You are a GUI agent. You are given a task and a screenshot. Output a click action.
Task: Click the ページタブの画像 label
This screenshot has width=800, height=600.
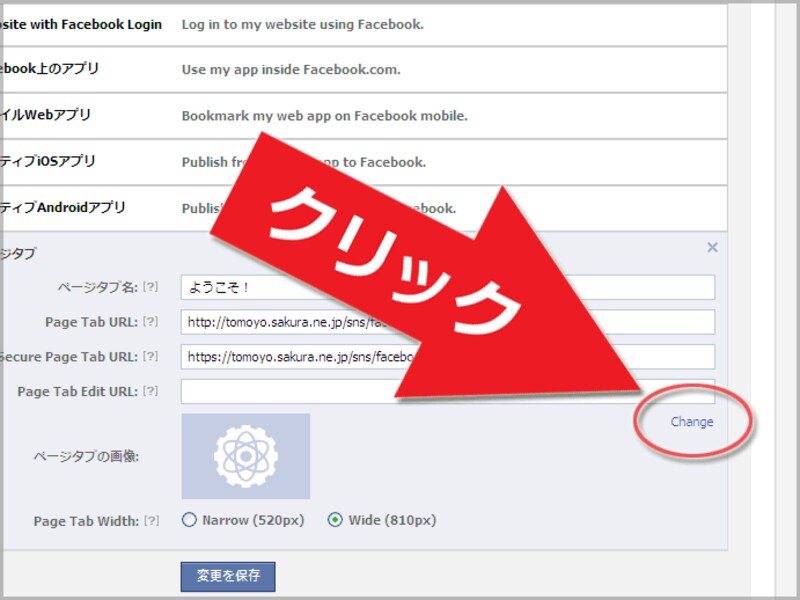click(x=86, y=456)
